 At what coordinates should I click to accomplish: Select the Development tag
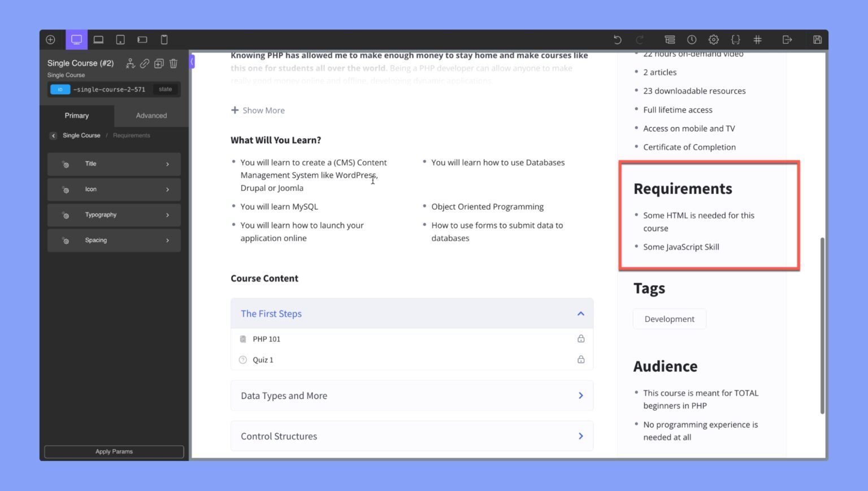[669, 318]
